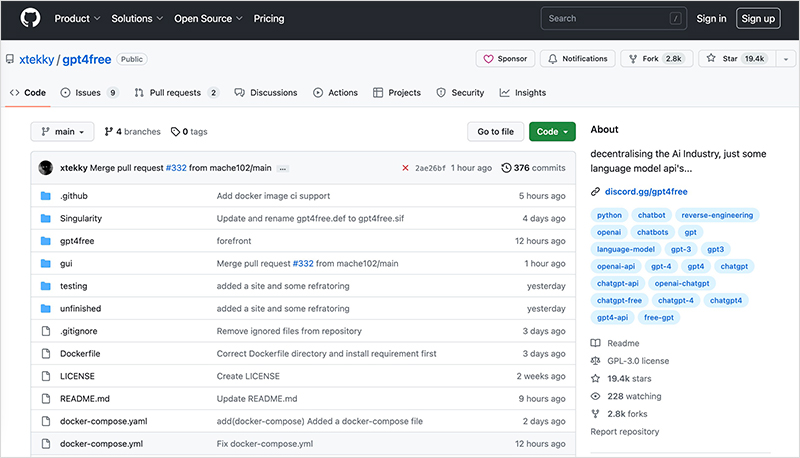800x458 pixels.
Task: Click the docker-compose.yml file icon
Action: 46,444
